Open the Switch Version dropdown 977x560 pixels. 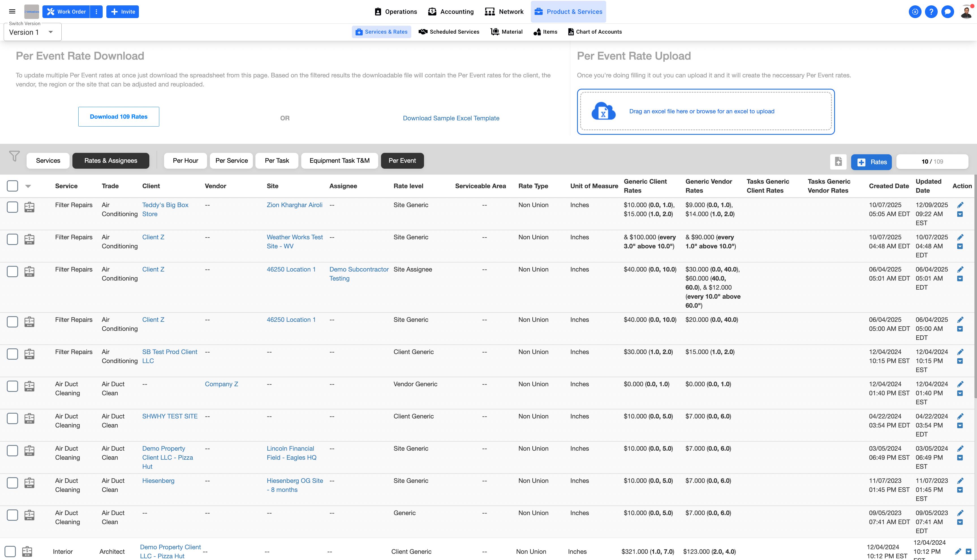tap(32, 32)
